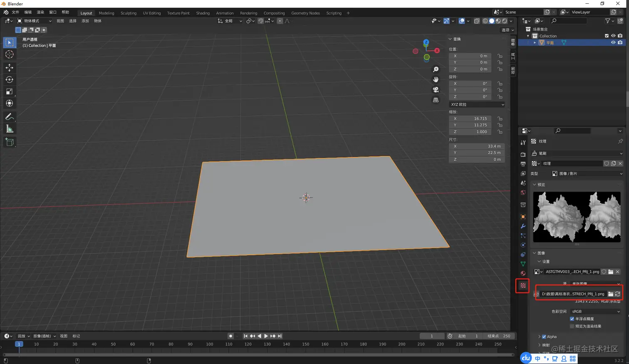Click 选项 button in viewport
Image resolution: width=629 pixels, height=364 pixels.
click(x=508, y=30)
